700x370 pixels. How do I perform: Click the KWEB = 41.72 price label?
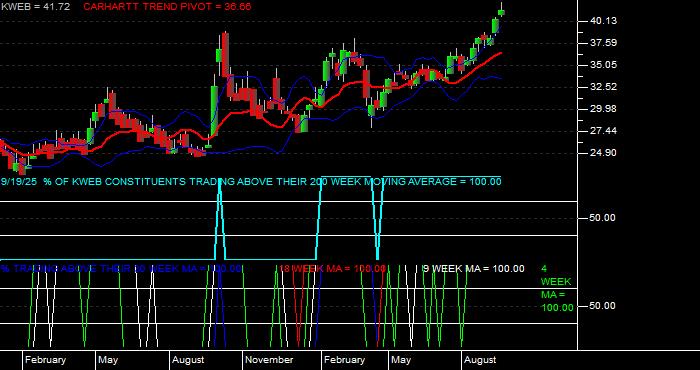click(35, 7)
